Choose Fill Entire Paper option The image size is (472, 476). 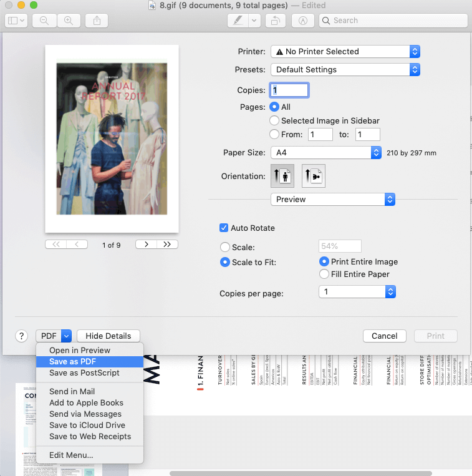click(x=324, y=274)
